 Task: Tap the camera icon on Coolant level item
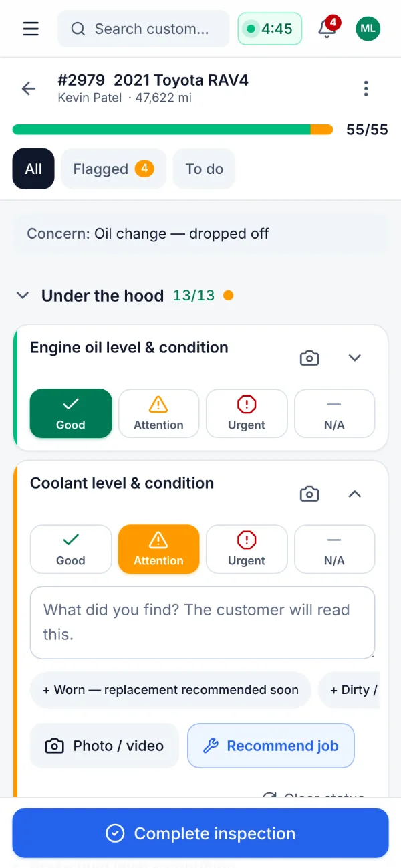pos(309,494)
